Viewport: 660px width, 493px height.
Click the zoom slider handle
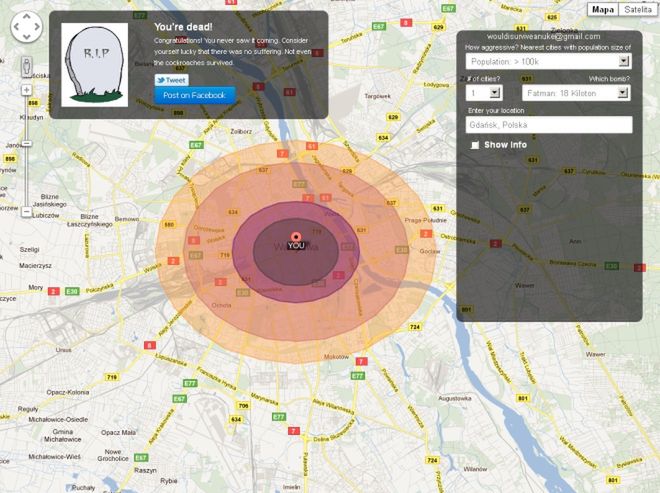coord(27,144)
